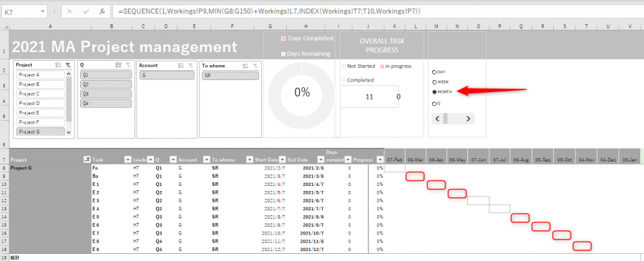The width and height of the screenshot is (644, 261).
Task: Toggle multi-select in the Q slicer
Action: pyautogui.click(x=119, y=65)
